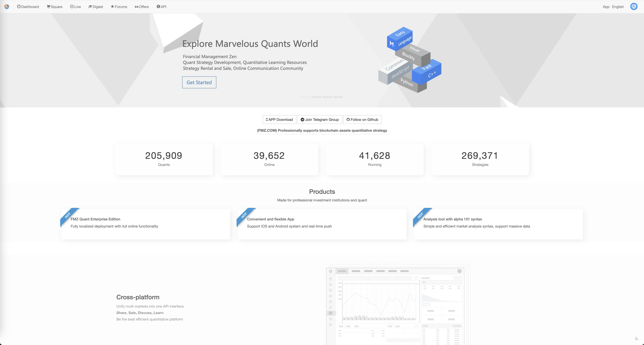Toggle dark mode moon icon
This screenshot has width=644, height=345.
[637, 339]
